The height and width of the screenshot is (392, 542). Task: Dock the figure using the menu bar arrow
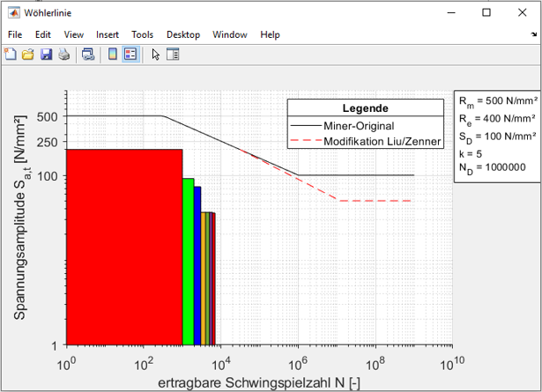(533, 34)
